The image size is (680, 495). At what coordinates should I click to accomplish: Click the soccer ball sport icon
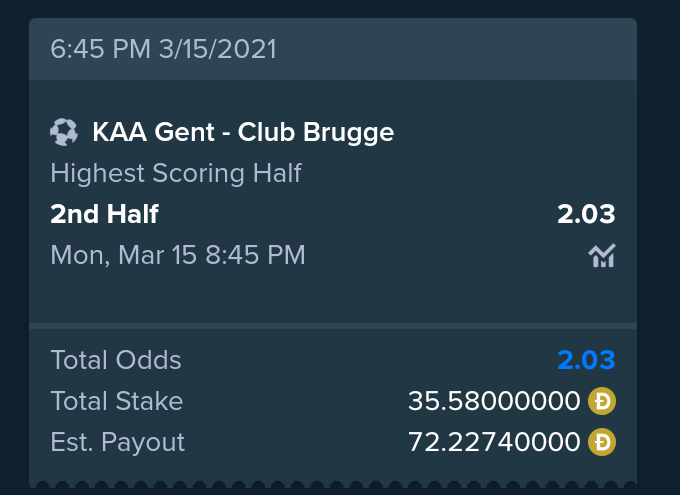click(64, 132)
